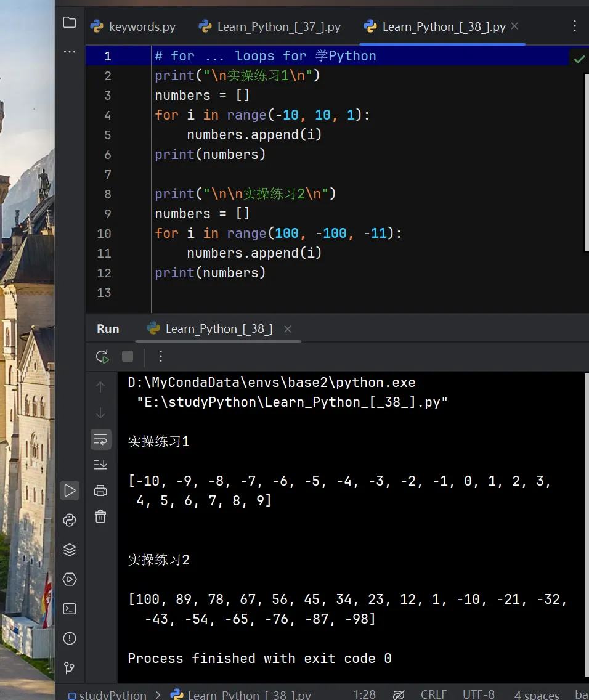Click Learn_Python_[_38_].py in the breadcrumb
589x700 pixels.
click(241, 694)
